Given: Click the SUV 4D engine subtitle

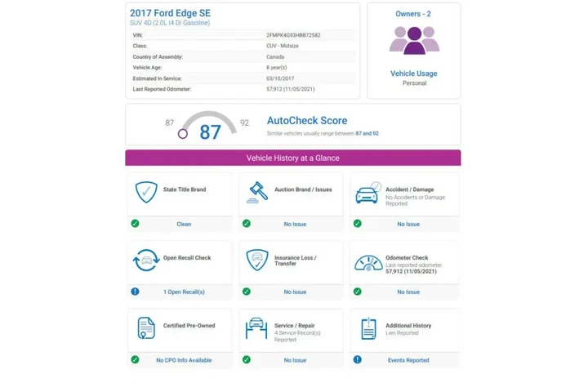Looking at the screenshot, I should coord(170,23).
